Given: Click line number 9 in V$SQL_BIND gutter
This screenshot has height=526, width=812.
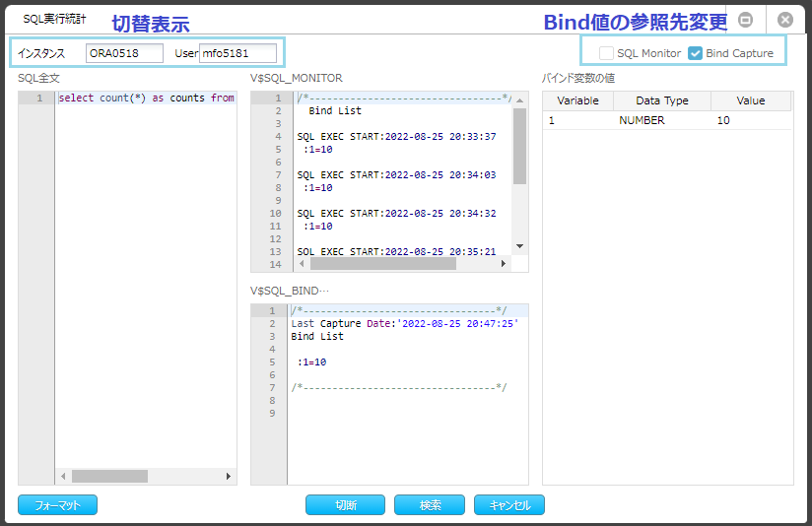Looking at the screenshot, I should click(272, 413).
